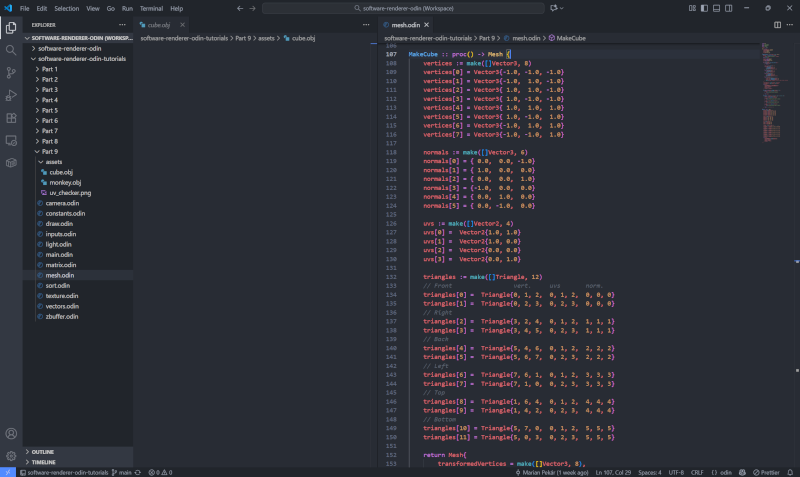Open notifications bell in status bar
800x477 pixels.
790,472
